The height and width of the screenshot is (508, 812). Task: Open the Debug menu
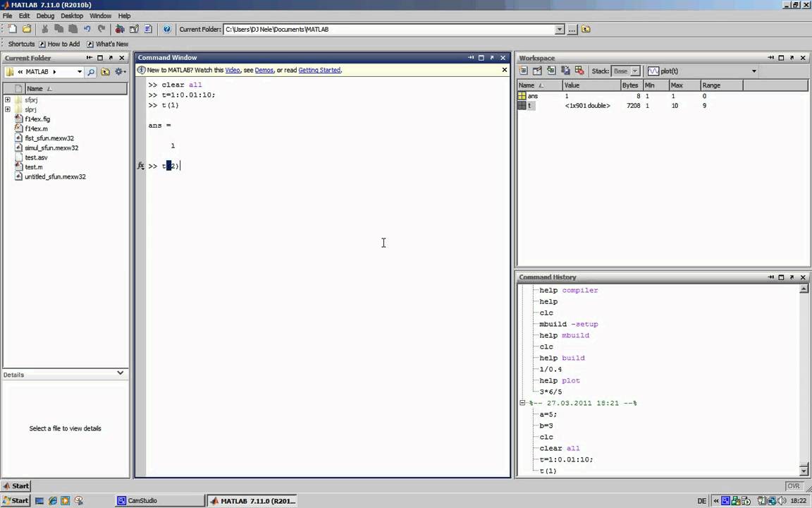(x=45, y=16)
